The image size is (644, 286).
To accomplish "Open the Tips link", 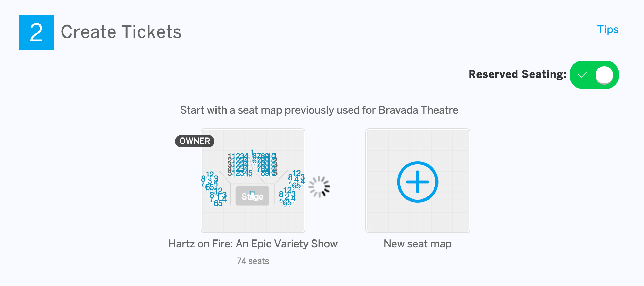I will click(x=608, y=30).
